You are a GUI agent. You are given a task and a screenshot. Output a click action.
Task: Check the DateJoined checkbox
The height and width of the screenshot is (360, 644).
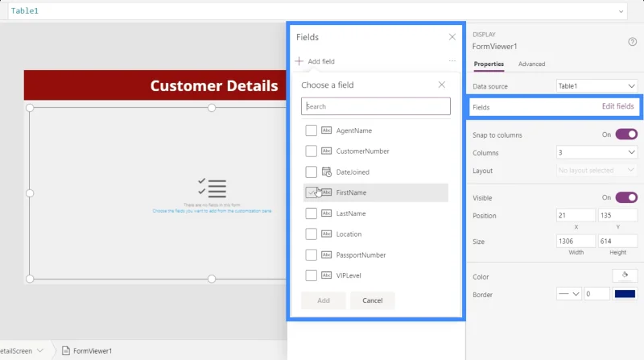(311, 172)
